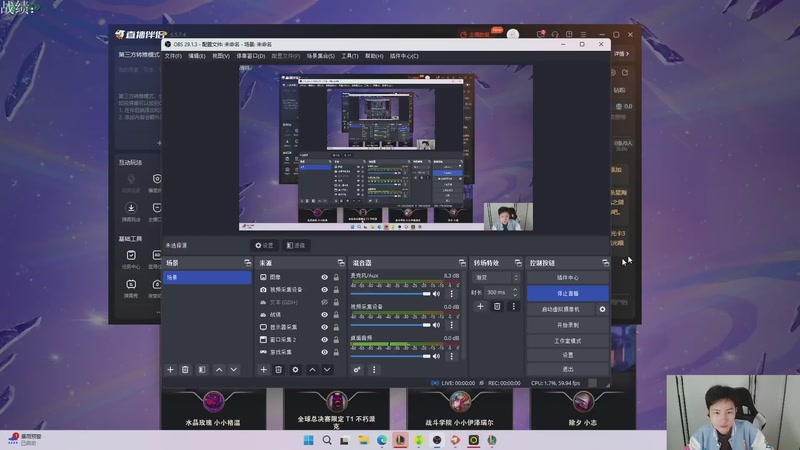
Task: Hide the 窗口采集 2 source
Action: click(x=324, y=339)
